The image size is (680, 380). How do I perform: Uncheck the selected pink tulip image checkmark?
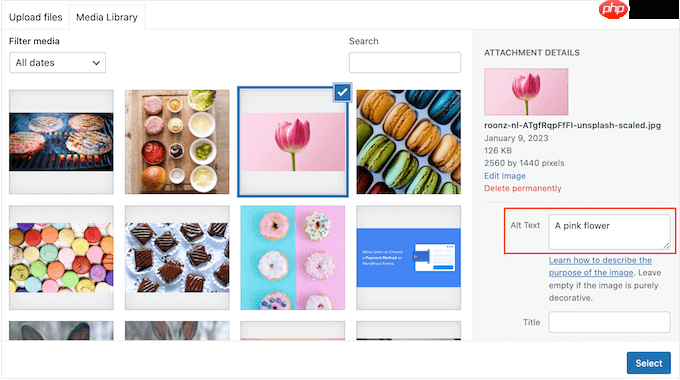(x=343, y=92)
